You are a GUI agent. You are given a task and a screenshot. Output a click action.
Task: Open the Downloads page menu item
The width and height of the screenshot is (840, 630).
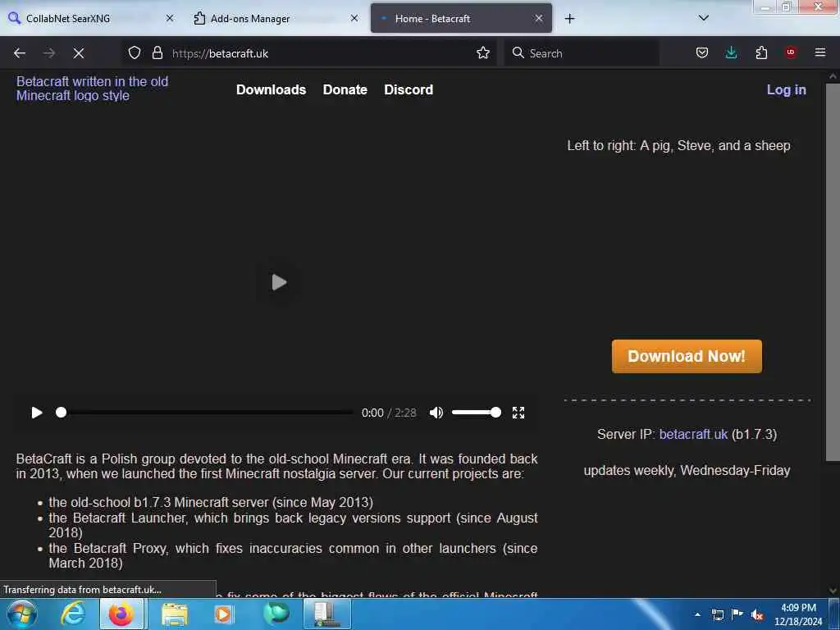(271, 89)
